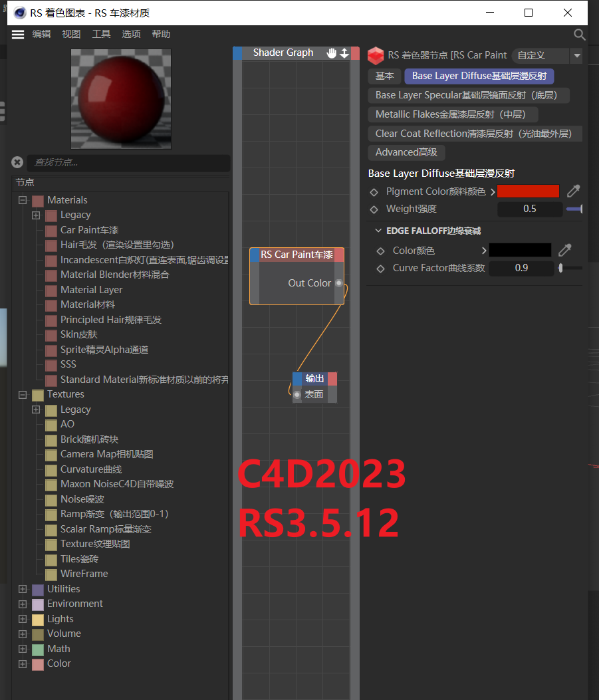Viewport: 599px width, 700px height.
Task: Click the Noise texture node icon
Action: [x=51, y=500]
